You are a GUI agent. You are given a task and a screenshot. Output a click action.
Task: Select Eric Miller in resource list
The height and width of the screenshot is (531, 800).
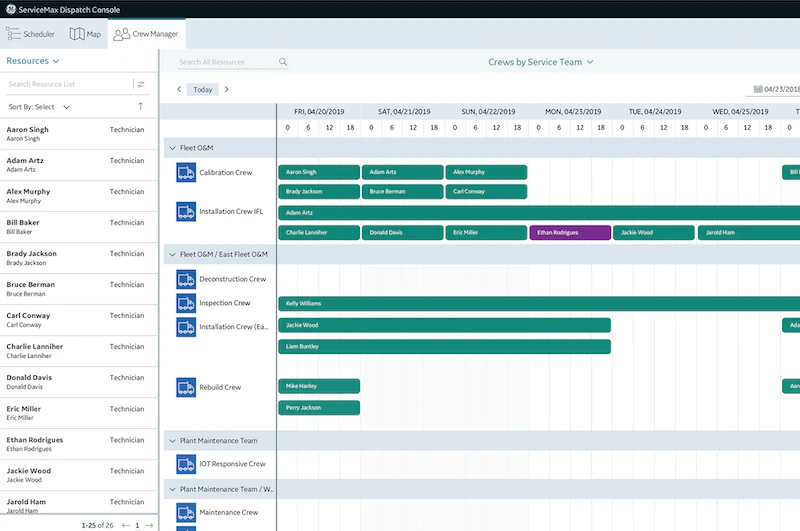79,413
